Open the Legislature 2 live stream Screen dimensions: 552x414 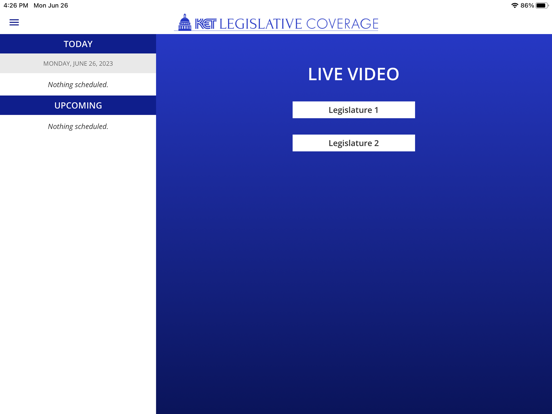coord(353,143)
